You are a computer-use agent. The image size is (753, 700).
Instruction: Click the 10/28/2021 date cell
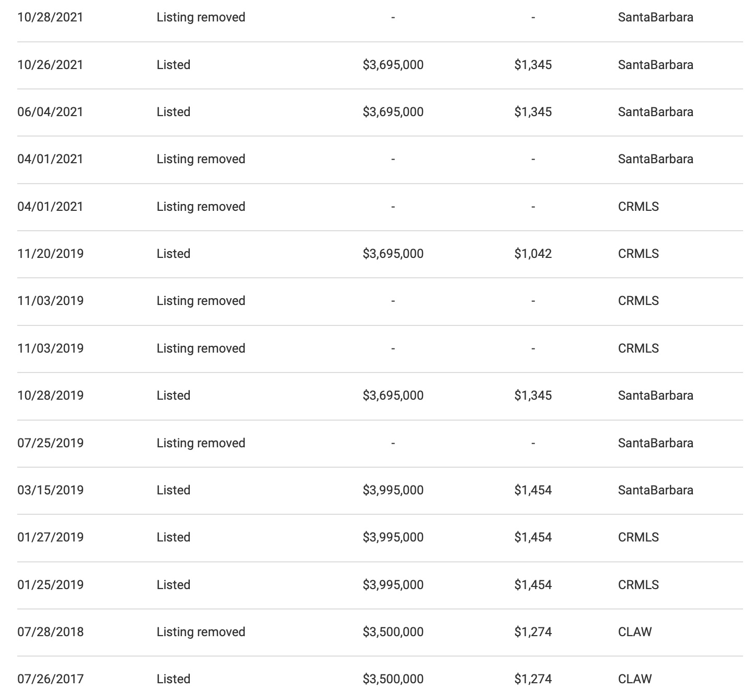click(x=50, y=17)
